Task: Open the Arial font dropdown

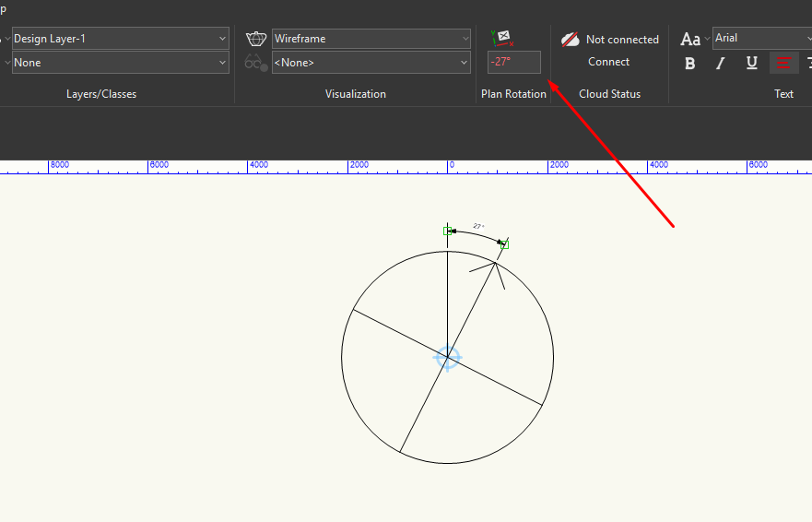Action: point(761,38)
